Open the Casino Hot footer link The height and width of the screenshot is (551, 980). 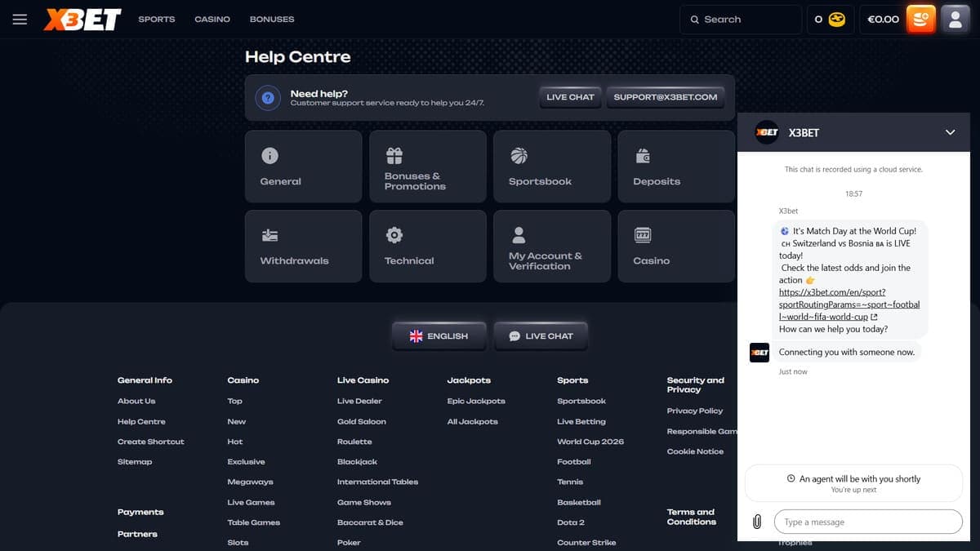pyautogui.click(x=235, y=442)
